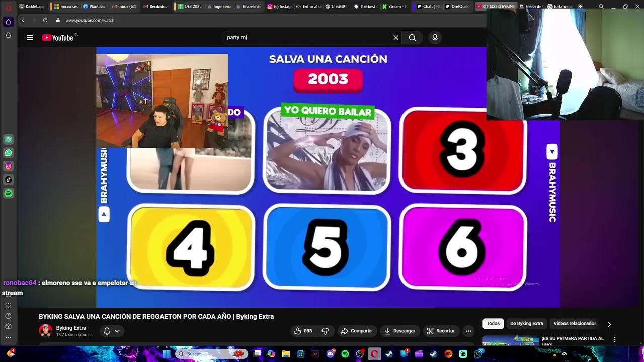The image size is (644, 362).
Task: Toggle notification bell for Byking Extra
Action: [x=112, y=331]
